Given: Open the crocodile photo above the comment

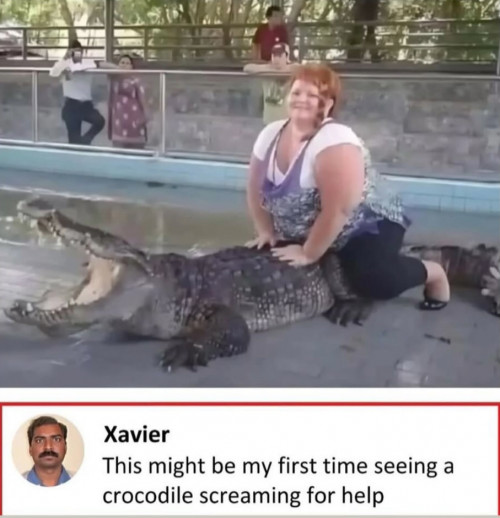Looking at the screenshot, I should coord(250,193).
